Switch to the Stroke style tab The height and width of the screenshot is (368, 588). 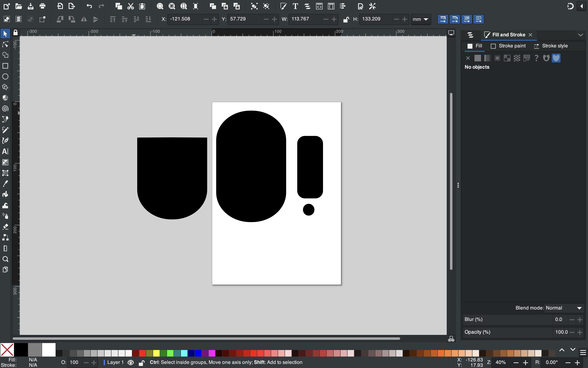551,46
